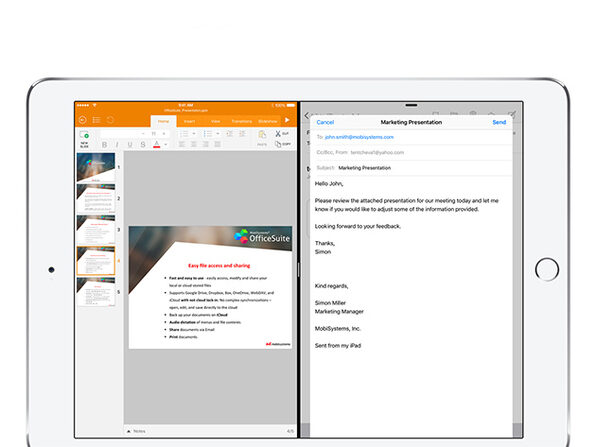
Task: Click the john.smith@mobisystems.com recipient
Action: point(359,137)
